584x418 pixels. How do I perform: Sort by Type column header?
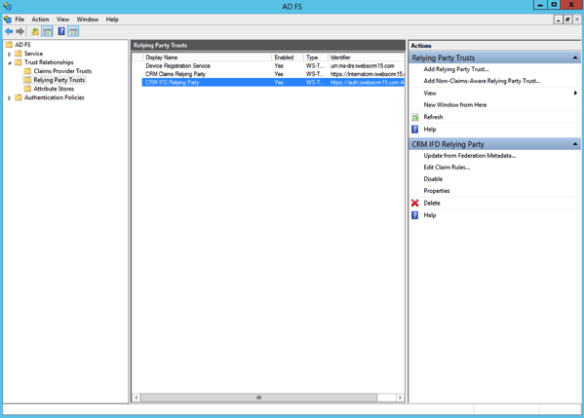pyautogui.click(x=315, y=57)
